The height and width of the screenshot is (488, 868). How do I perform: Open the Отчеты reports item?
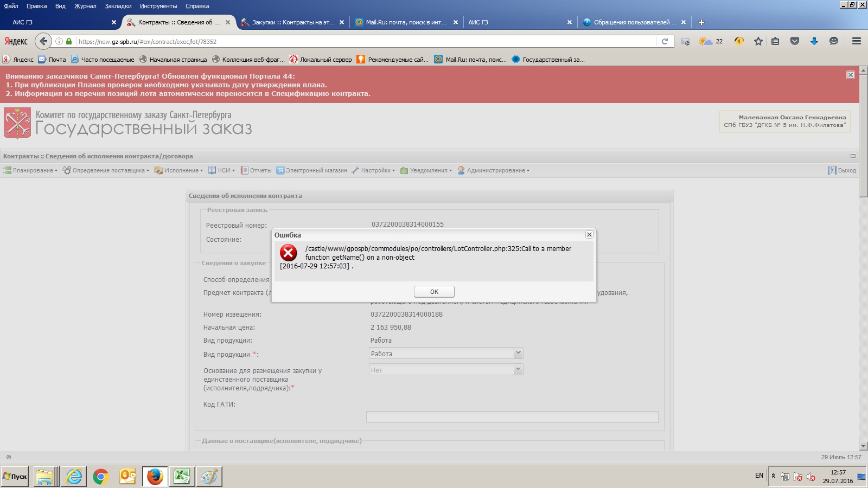(x=256, y=170)
